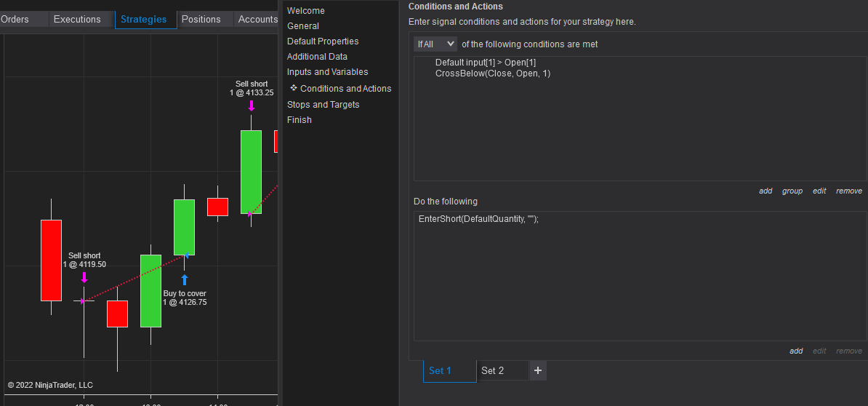Click the magenta sell short arrow at 4119.50
This screenshot has width=868, height=406.
coord(84,277)
